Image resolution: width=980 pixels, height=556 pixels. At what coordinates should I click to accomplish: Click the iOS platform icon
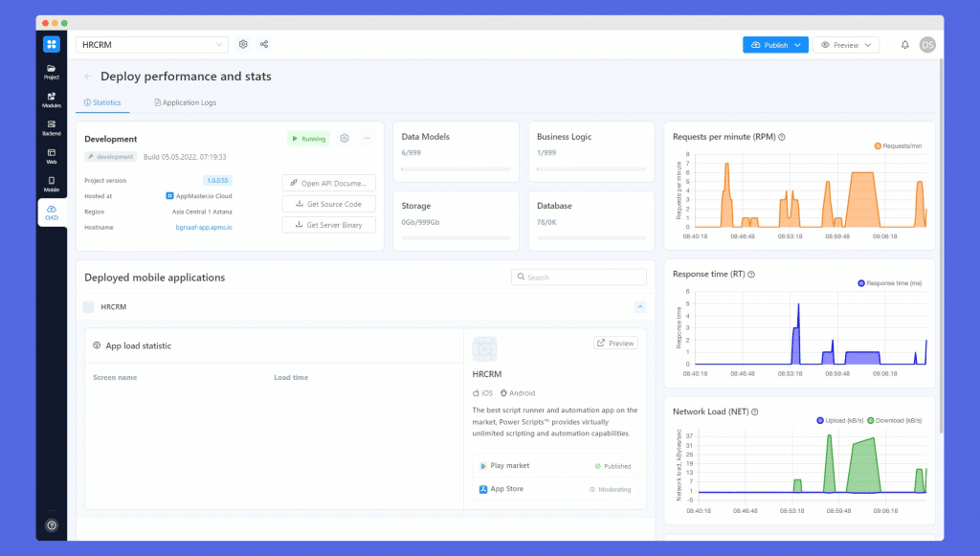(476, 393)
